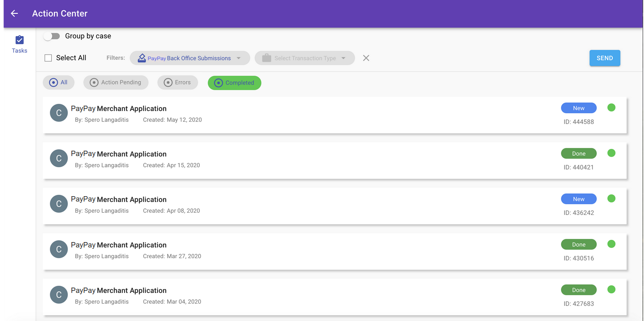Click the briefcase icon in Transaction Type filter

[x=267, y=58]
